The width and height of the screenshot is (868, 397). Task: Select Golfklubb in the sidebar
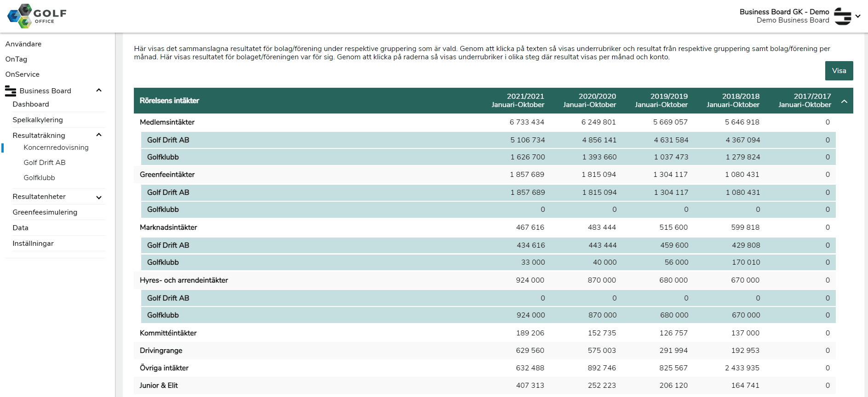coord(40,178)
